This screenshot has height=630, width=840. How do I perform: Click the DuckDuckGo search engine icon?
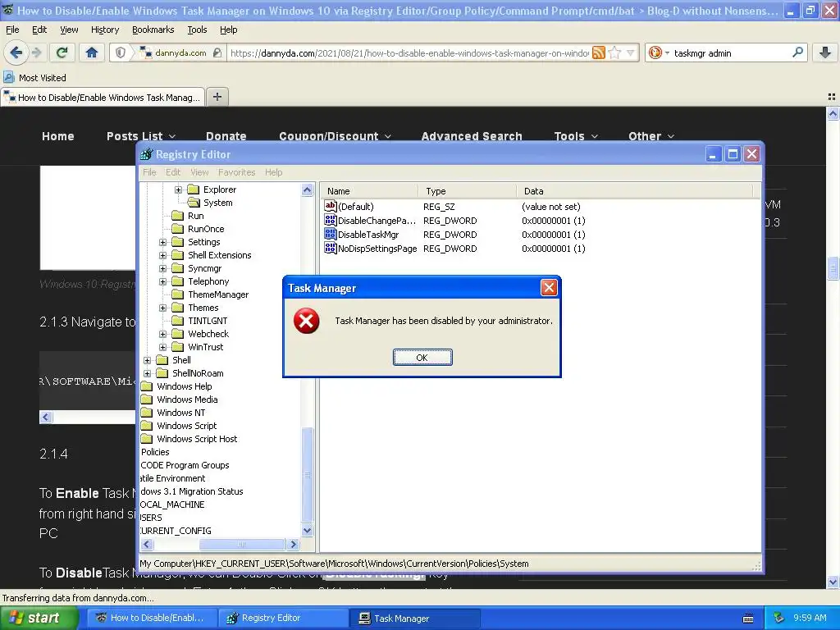(x=655, y=52)
